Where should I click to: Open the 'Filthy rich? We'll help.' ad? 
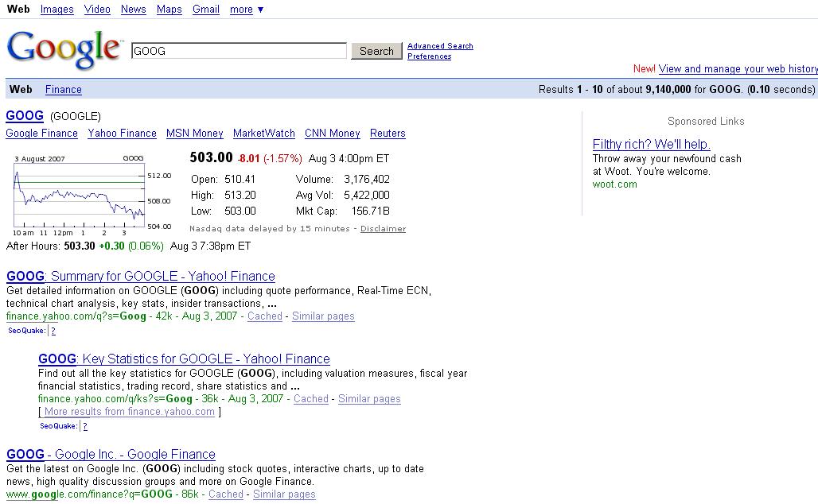pyautogui.click(x=652, y=145)
